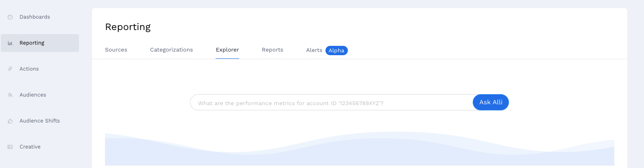Go to the Reports tab
Image resolution: width=644 pixels, height=168 pixels.
tap(273, 50)
